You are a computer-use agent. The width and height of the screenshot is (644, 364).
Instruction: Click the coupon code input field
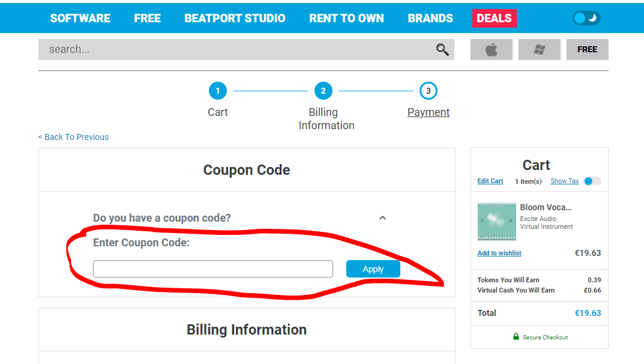[212, 269]
